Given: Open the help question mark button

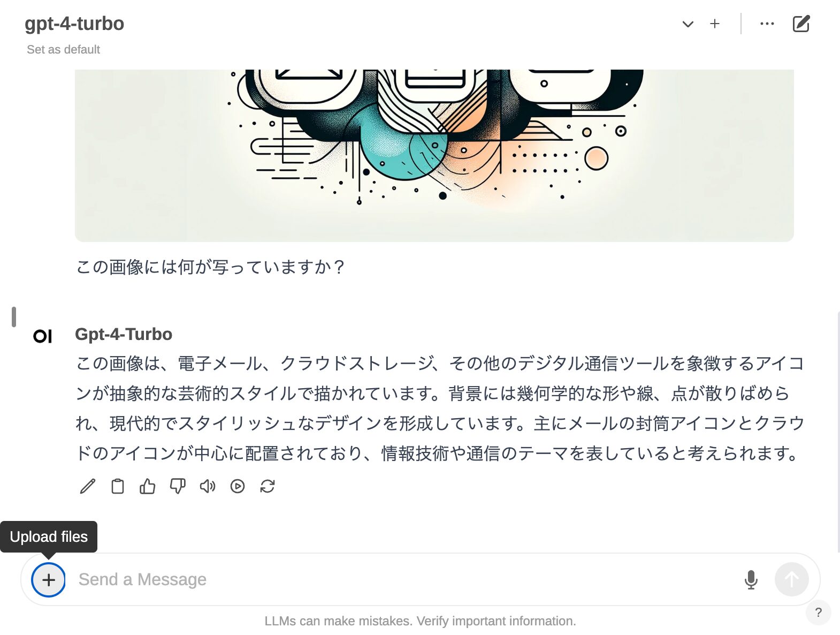Looking at the screenshot, I should pyautogui.click(x=818, y=613).
